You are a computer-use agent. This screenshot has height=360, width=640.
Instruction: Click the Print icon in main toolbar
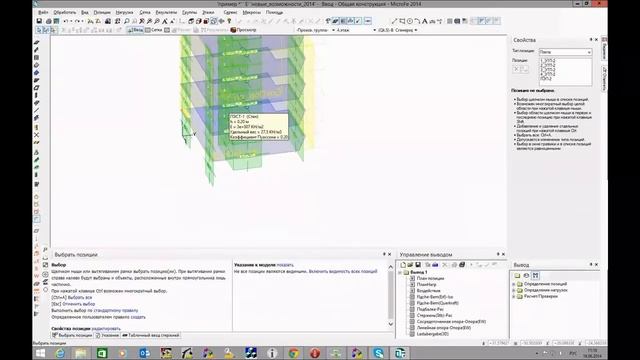(49, 21)
